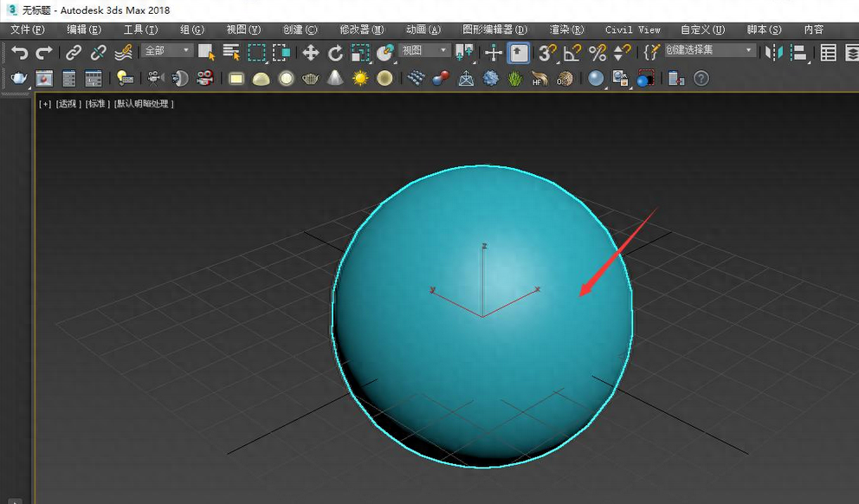Click the help question mark icon
Screen dimensions: 859x504
[x=701, y=78]
